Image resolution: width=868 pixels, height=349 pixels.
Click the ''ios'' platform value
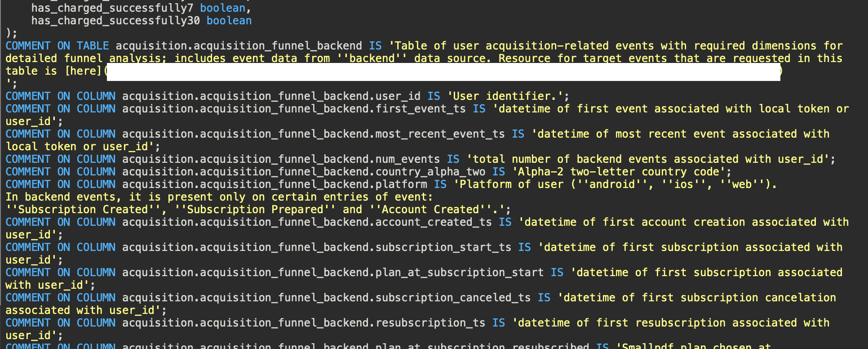coord(683,184)
